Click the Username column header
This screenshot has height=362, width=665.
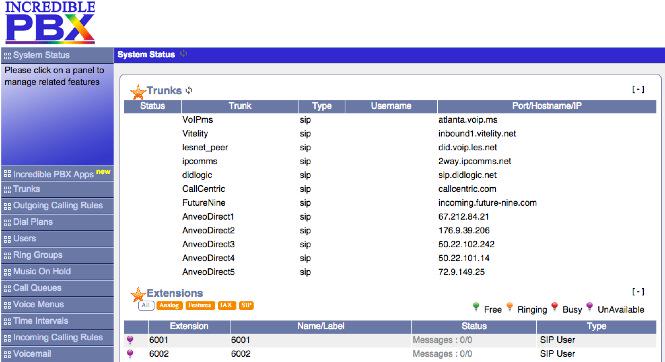(391, 106)
